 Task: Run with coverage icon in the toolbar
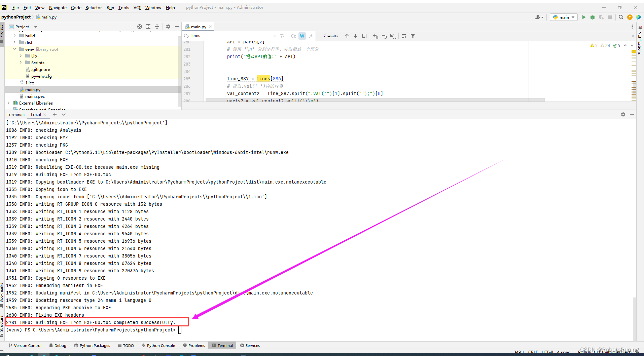tap(601, 17)
